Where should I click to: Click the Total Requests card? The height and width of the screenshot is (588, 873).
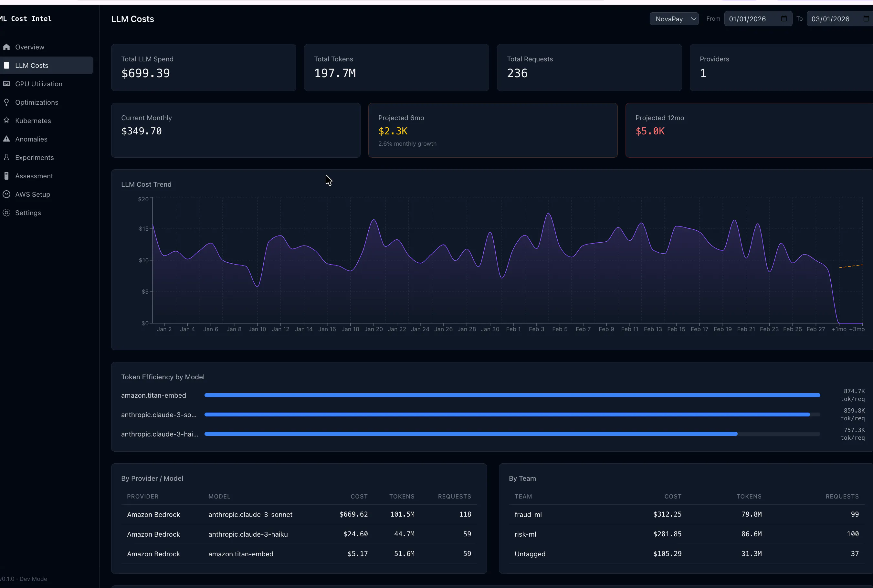tap(589, 68)
